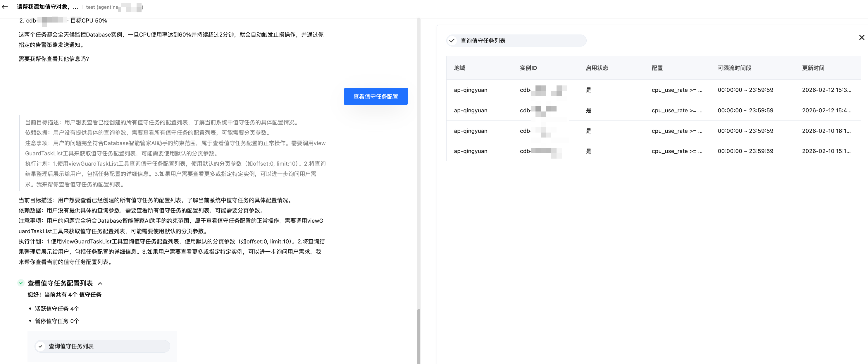Viewport: 868px width, 364px height.
Task: Click the green check icon beside 查看值守任务配置列表
Action: [x=21, y=283]
